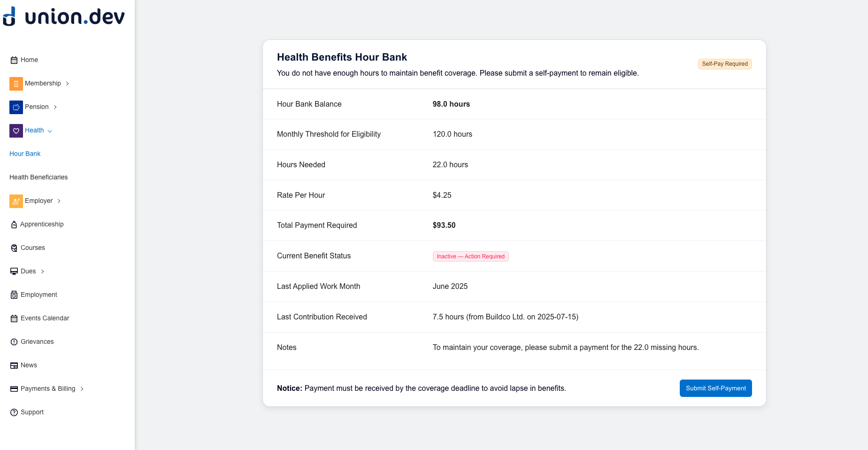
Task: Click the Apprenticeship icon in sidebar
Action: [14, 225]
